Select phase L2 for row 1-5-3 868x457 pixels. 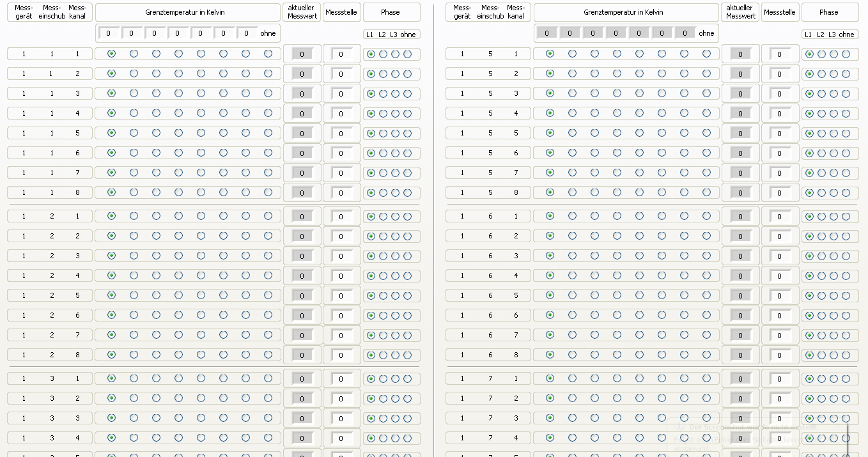coord(821,94)
